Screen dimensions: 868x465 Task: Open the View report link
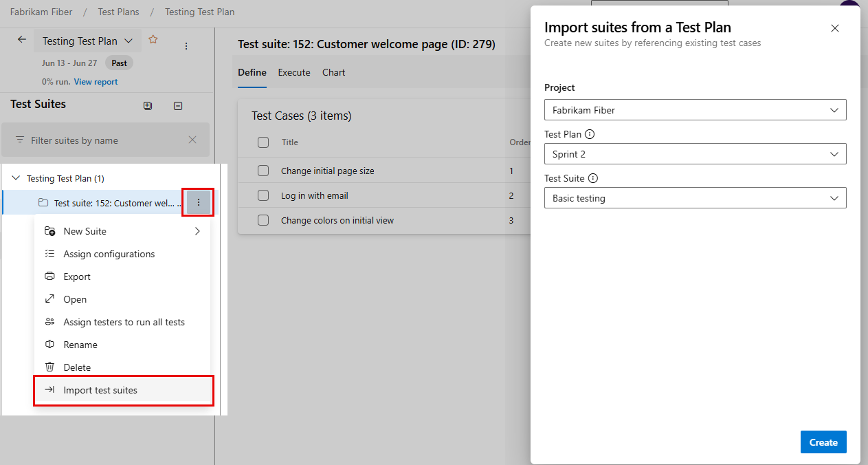pos(96,81)
